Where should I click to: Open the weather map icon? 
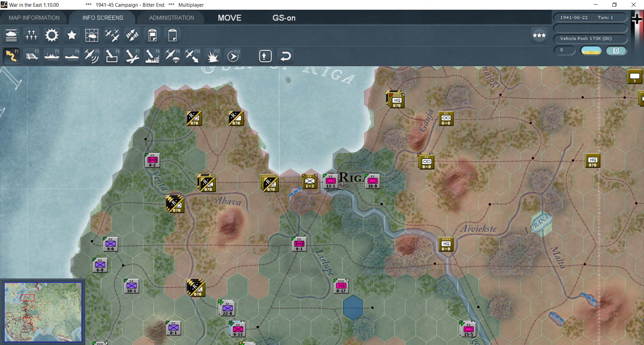click(92, 35)
